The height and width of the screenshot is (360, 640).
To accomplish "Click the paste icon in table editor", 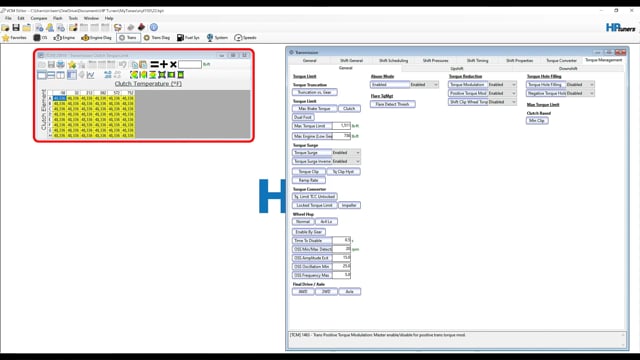I will coord(143,64).
